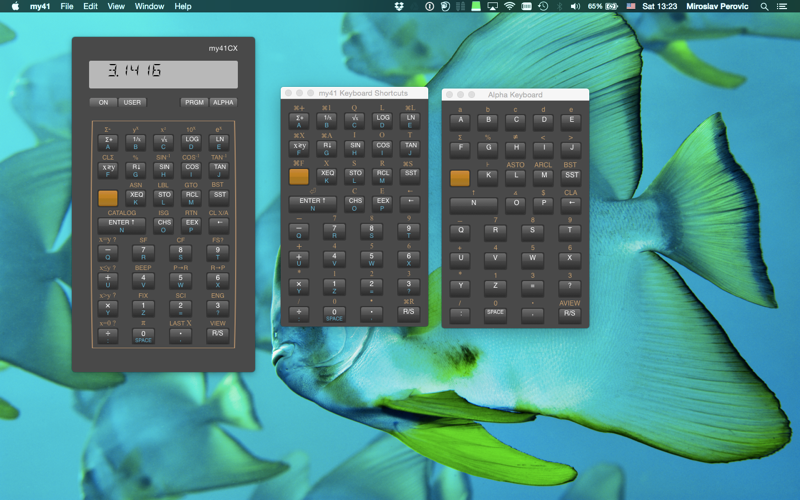Click the SPACE key in Alpha Keyboard window

point(495,316)
